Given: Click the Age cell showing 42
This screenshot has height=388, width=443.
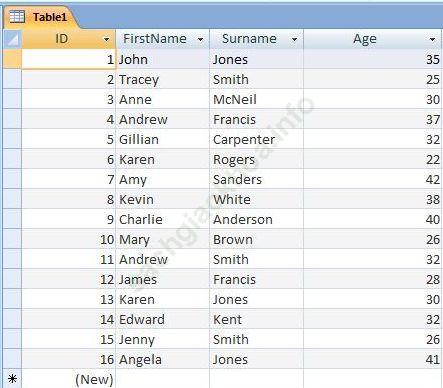Looking at the screenshot, I should (373, 179).
